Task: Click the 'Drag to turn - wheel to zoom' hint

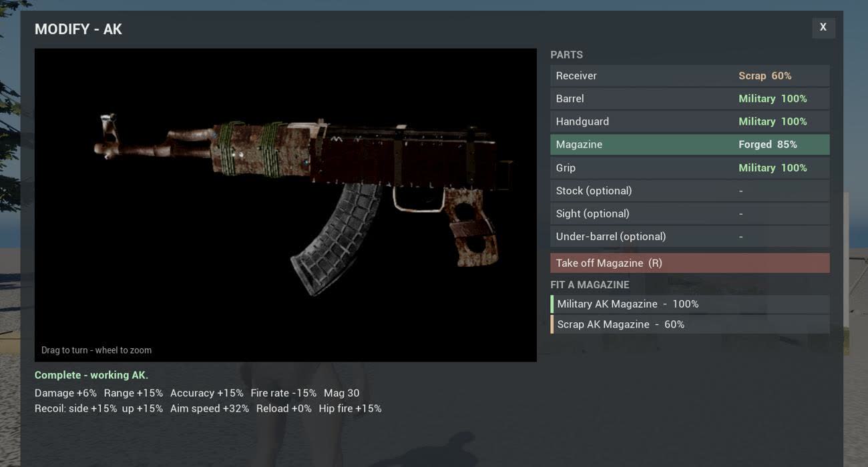Action: 96,350
